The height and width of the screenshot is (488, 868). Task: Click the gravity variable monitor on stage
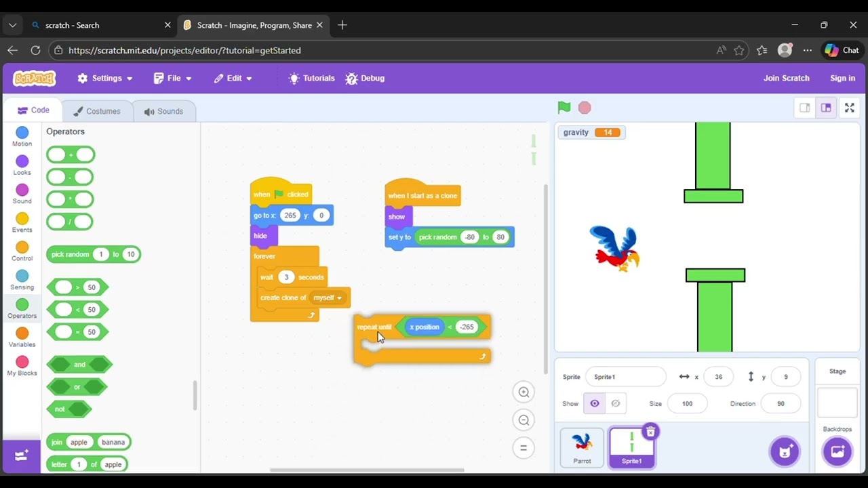591,132
